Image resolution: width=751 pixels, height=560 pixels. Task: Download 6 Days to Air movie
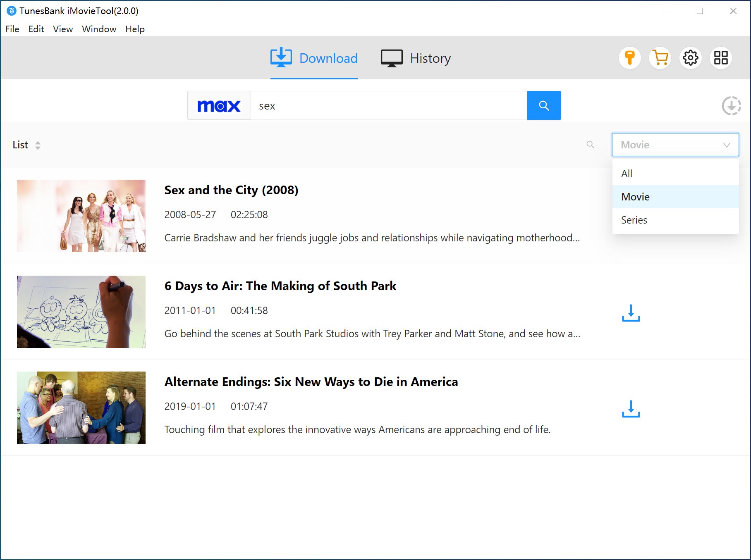[631, 313]
